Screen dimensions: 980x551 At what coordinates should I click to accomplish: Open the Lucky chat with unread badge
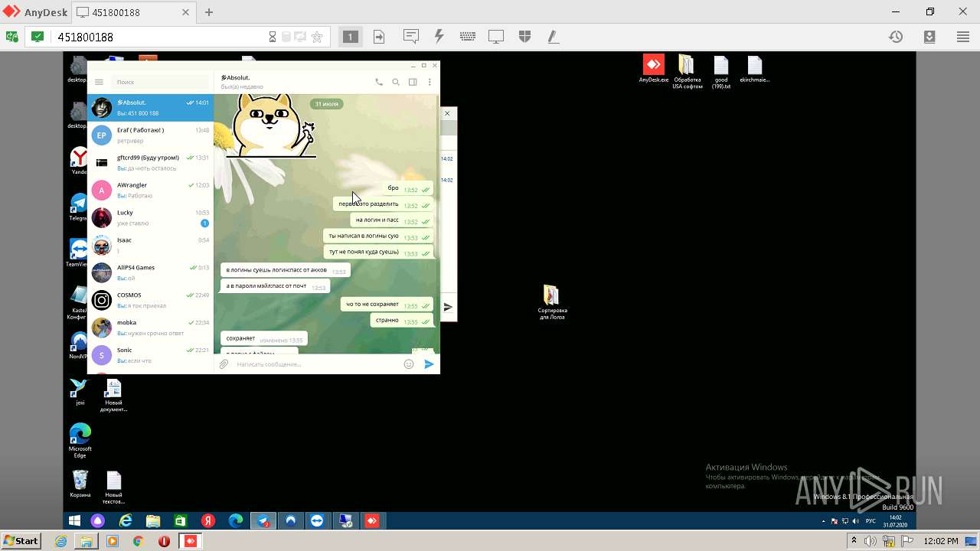[x=150, y=218]
